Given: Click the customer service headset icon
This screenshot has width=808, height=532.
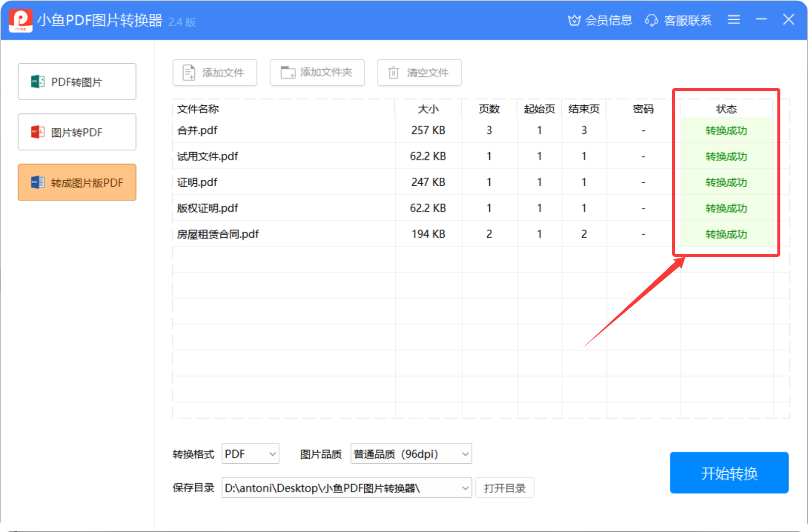Looking at the screenshot, I should point(651,20).
